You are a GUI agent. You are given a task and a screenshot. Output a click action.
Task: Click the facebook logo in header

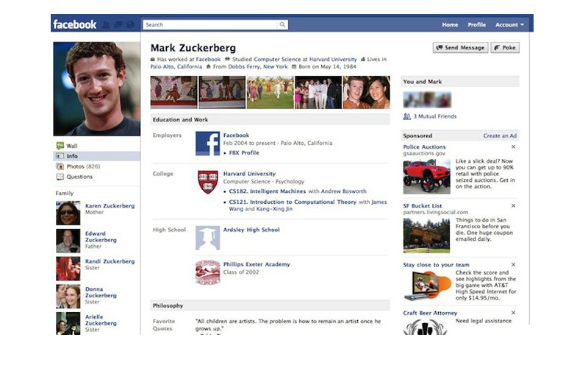pos(75,24)
